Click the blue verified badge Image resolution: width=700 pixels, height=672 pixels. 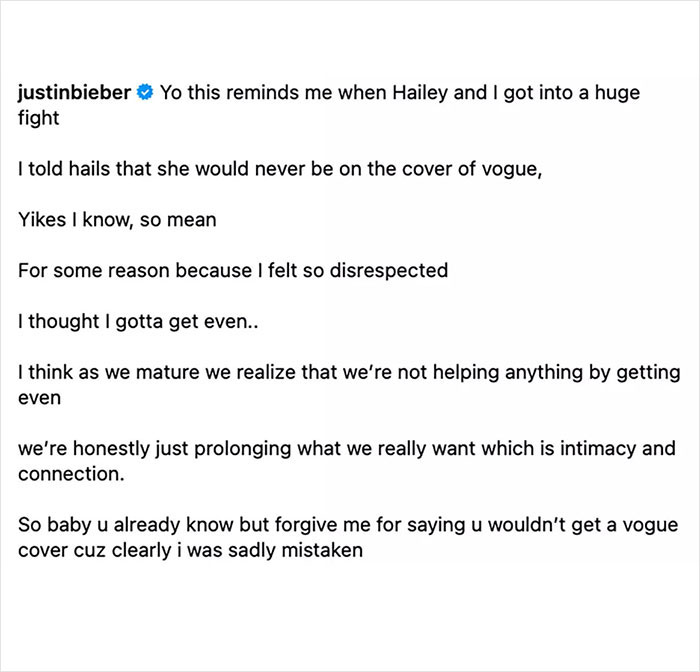144,93
